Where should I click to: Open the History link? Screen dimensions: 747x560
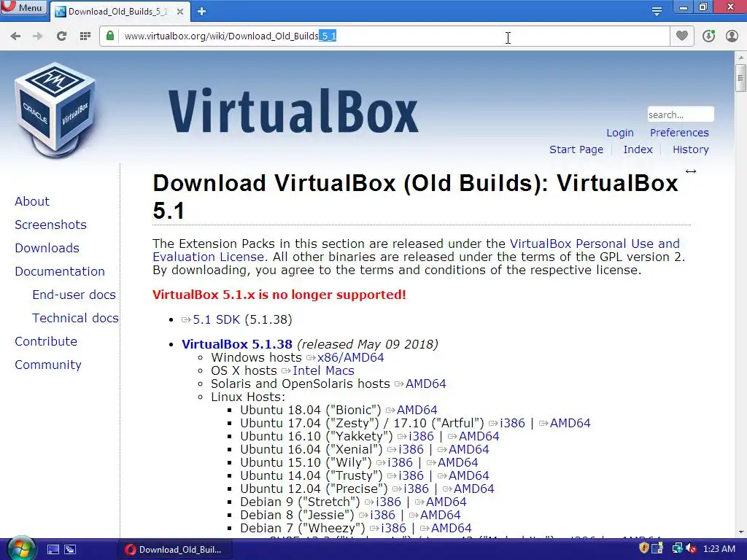[690, 149]
